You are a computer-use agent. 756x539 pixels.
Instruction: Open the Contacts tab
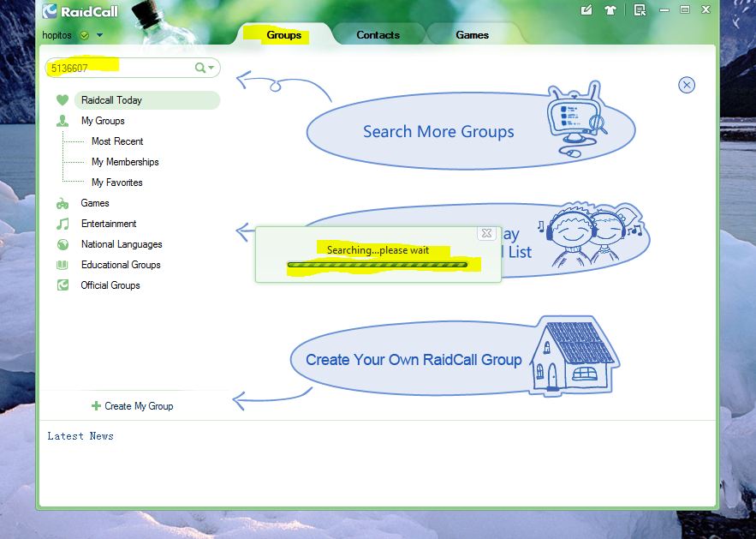click(x=378, y=35)
